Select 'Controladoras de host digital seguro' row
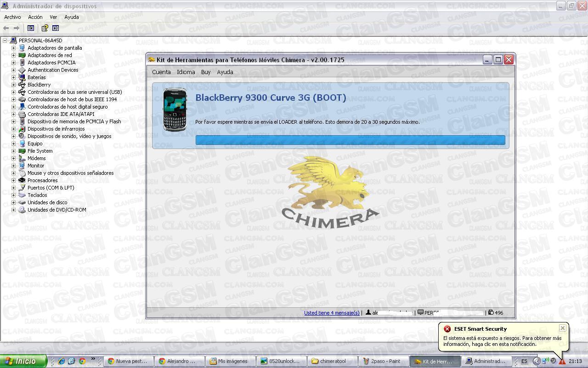The image size is (588, 368). coord(68,107)
